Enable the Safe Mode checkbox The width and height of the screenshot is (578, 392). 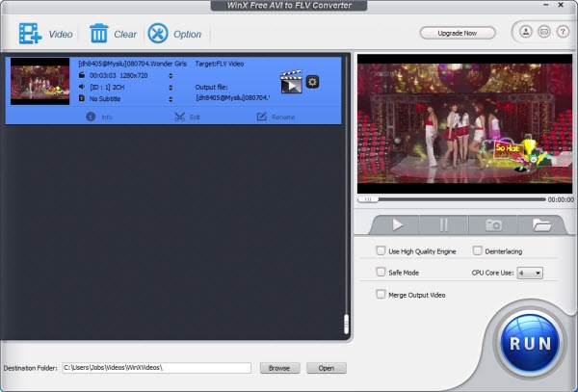click(x=381, y=273)
